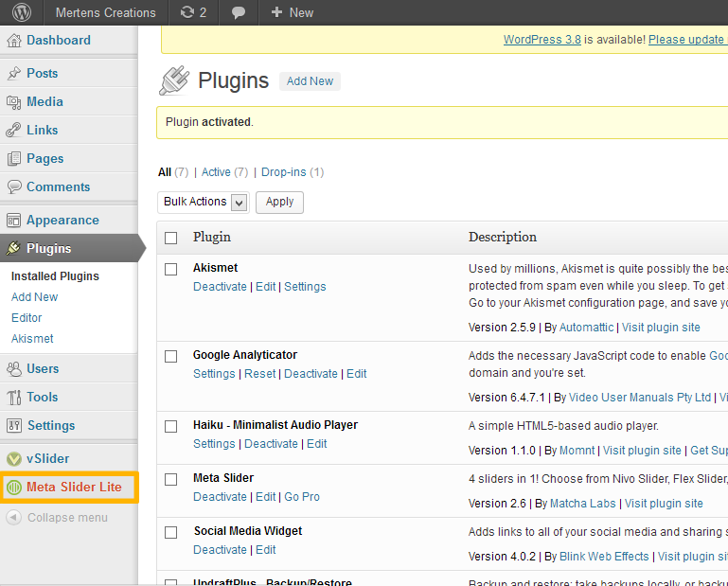Viewport: 728px width, 586px height.
Task: Open the WordPress logo menu
Action: [x=22, y=12]
